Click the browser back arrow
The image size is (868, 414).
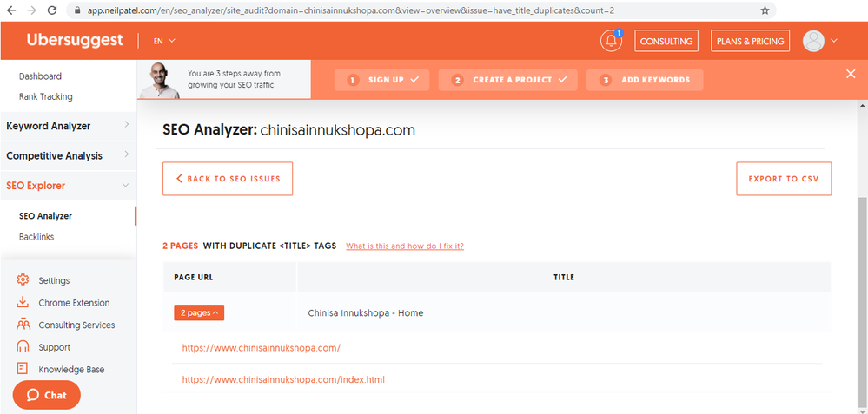pyautogui.click(x=11, y=10)
